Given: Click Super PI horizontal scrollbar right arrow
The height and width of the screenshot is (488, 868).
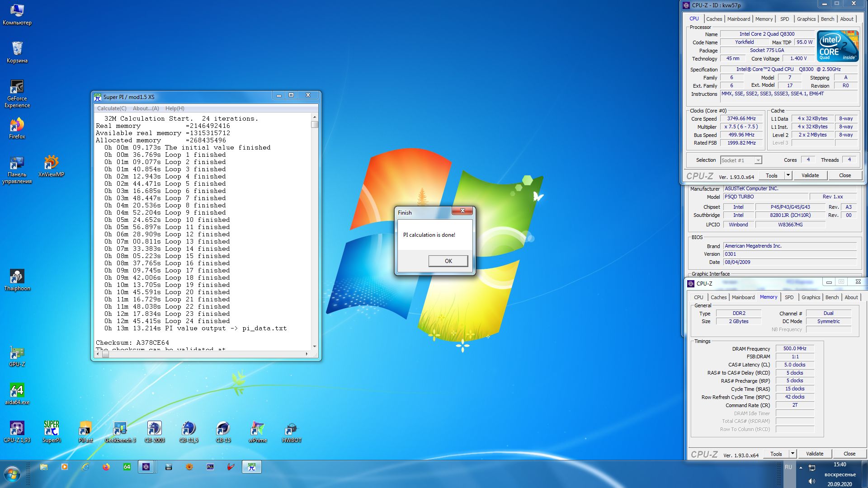Looking at the screenshot, I should pyautogui.click(x=307, y=354).
